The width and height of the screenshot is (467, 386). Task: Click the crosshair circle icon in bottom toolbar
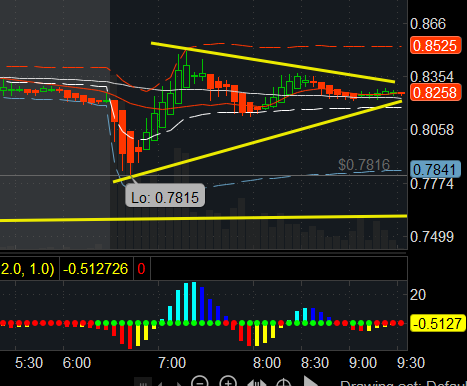(x=283, y=383)
